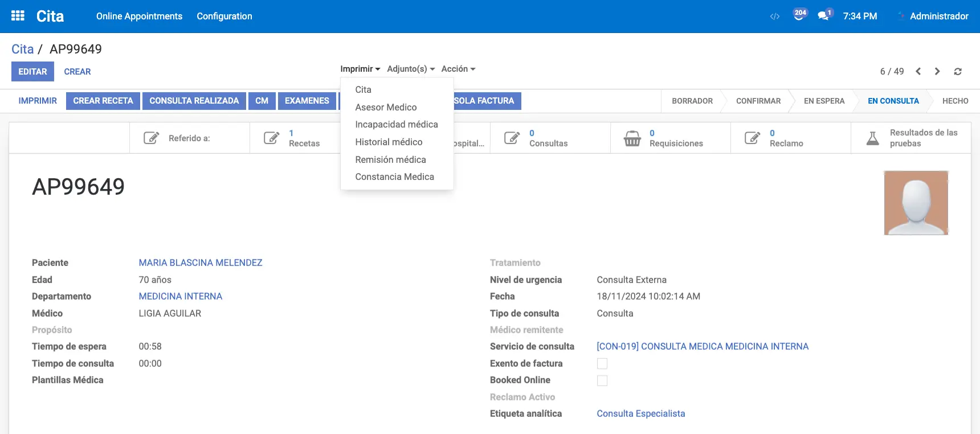Choose Constancia Medica in the print menu
Viewport: 980px width, 434px height.
point(394,177)
